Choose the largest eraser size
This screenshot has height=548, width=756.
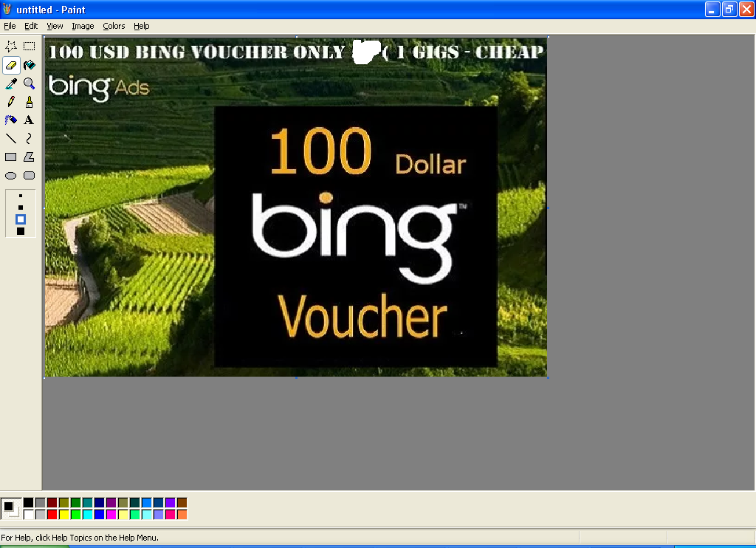(20, 232)
